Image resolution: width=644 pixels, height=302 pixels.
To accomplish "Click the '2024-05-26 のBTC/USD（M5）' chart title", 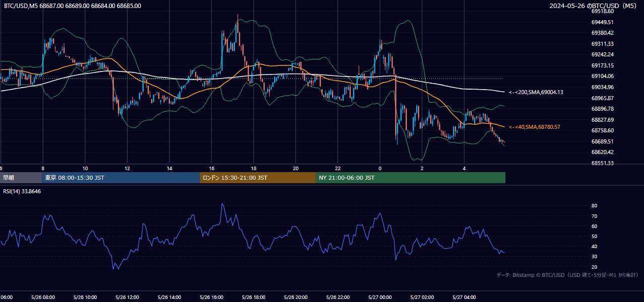I will [594, 6].
